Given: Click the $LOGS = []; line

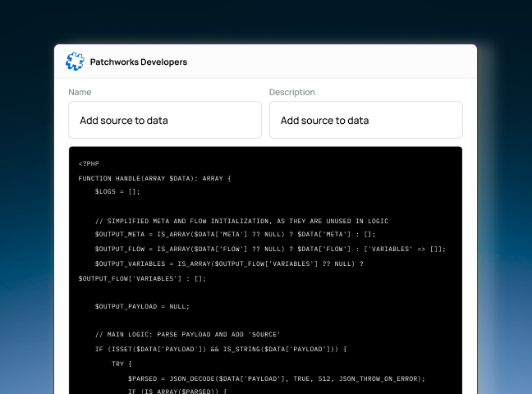Looking at the screenshot, I should pos(117,192).
